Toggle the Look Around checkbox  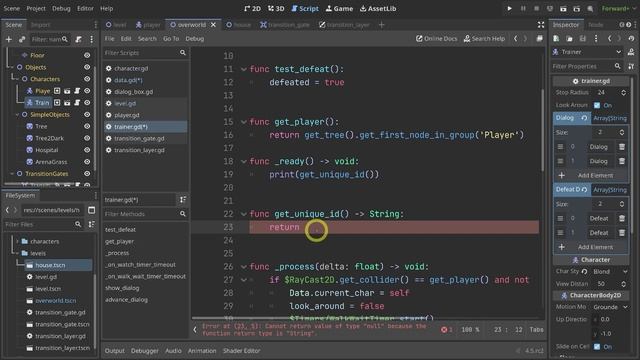tap(597, 105)
